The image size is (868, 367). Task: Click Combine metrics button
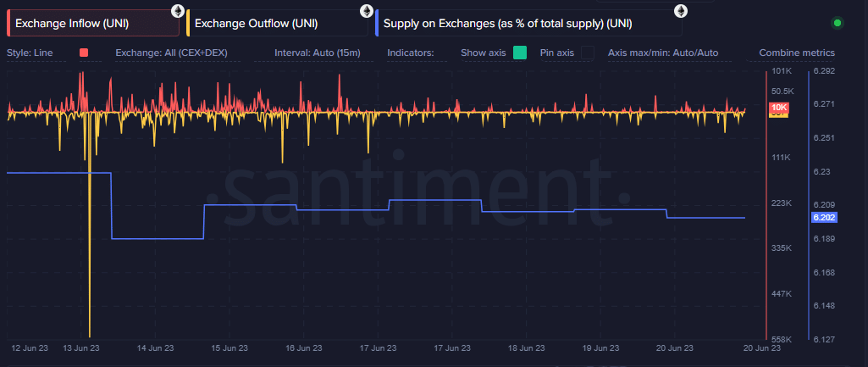point(797,53)
